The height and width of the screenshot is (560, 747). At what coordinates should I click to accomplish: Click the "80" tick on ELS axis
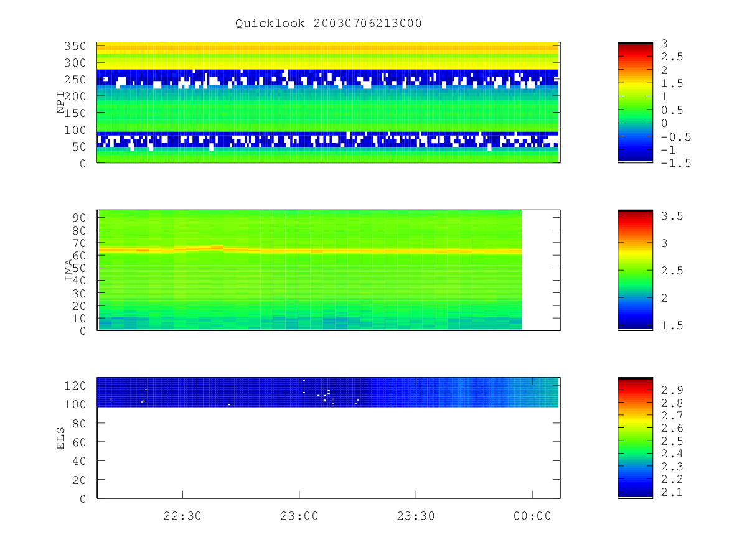(80, 423)
